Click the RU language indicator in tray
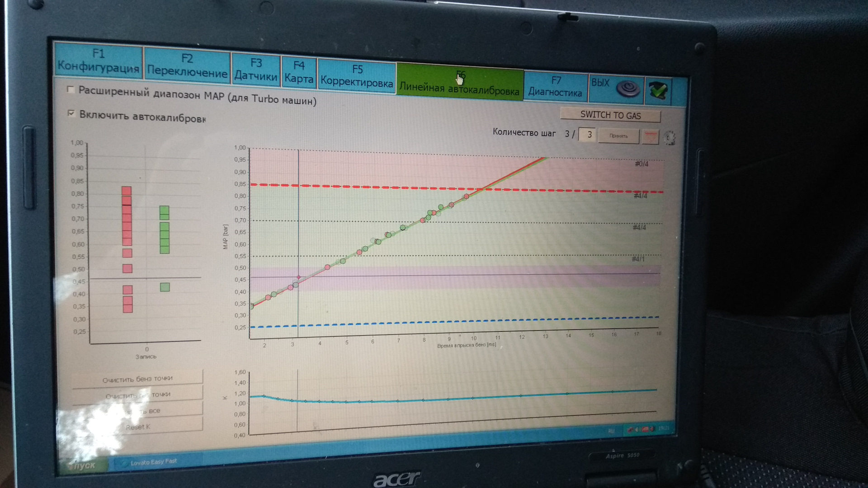The image size is (868, 488). click(x=611, y=431)
